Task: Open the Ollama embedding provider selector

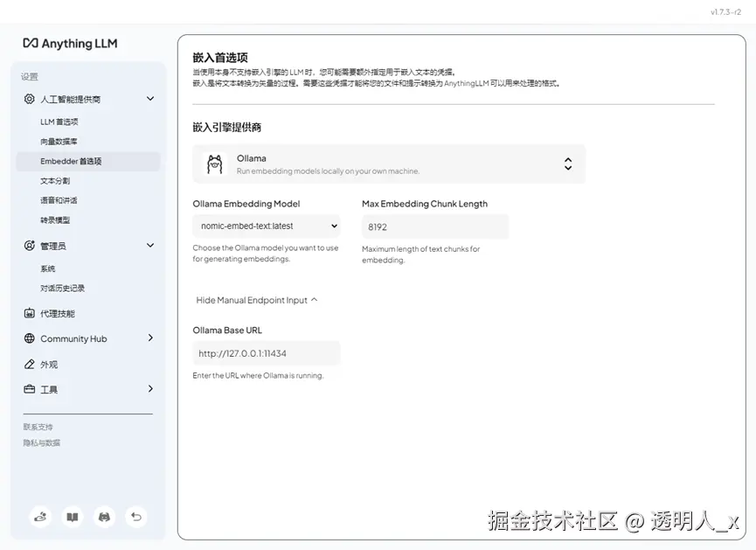Action: [x=389, y=164]
